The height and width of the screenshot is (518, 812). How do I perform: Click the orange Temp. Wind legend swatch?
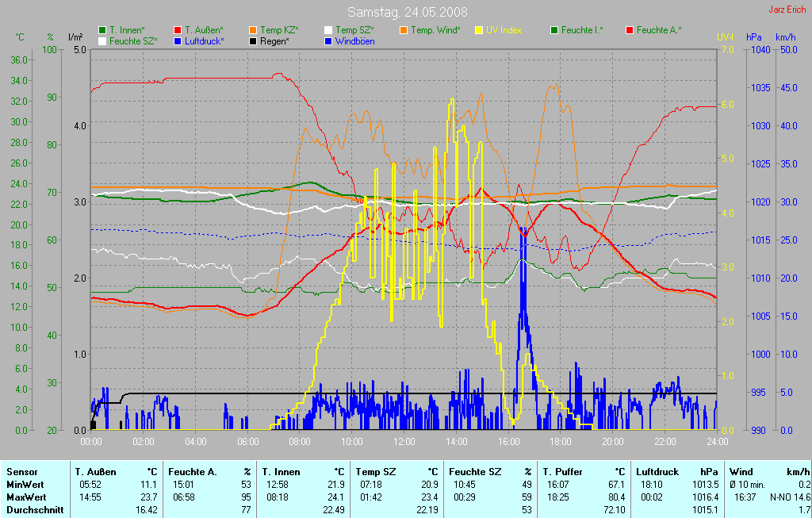tap(404, 31)
